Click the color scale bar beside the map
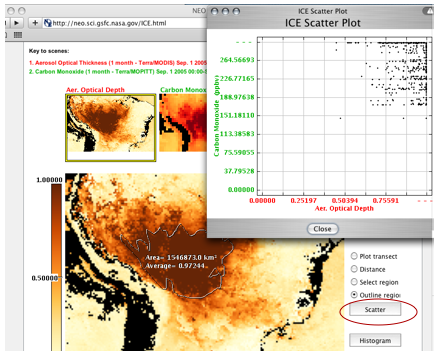Viewport: 441px width, 361px height. (x=56, y=267)
